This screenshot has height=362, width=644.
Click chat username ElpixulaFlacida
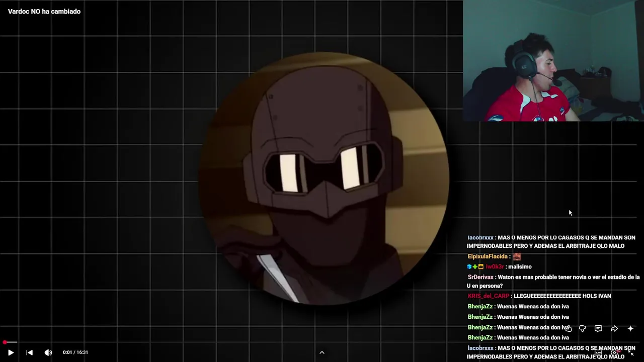pyautogui.click(x=487, y=256)
